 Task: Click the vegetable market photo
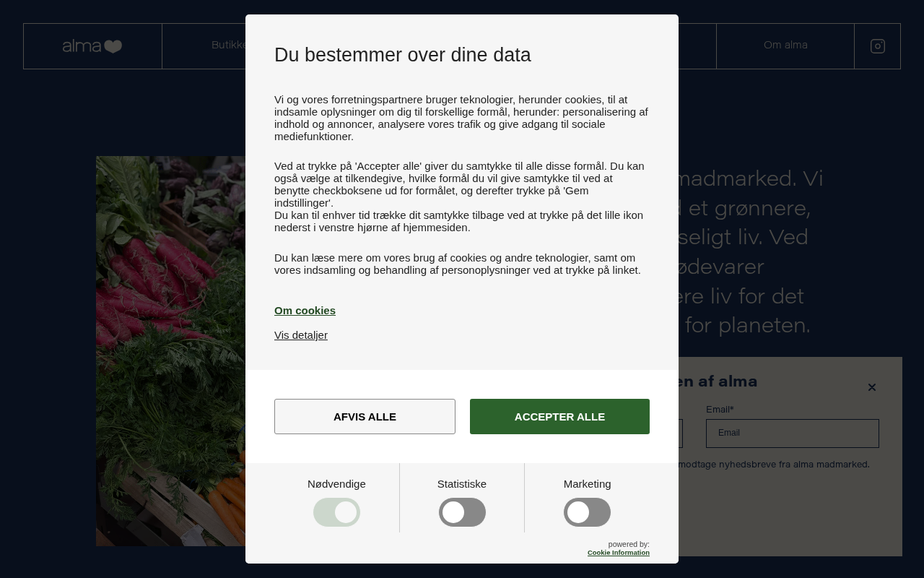pos(170,351)
